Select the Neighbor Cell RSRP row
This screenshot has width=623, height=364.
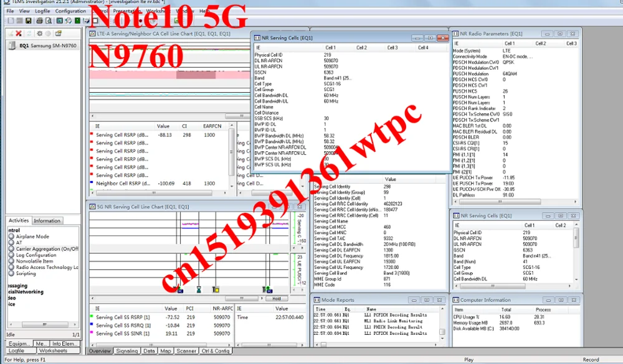158,184
